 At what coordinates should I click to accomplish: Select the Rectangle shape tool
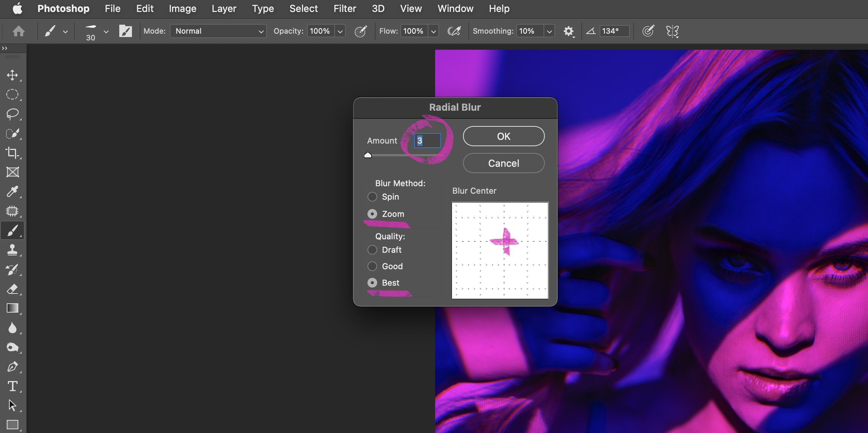pos(12,425)
